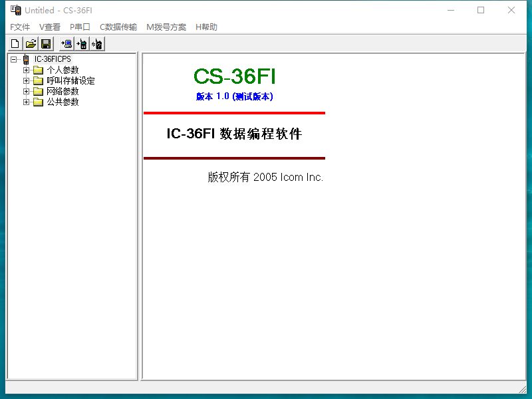Expand the 个人参数 tree node
The image size is (532, 399).
point(27,70)
